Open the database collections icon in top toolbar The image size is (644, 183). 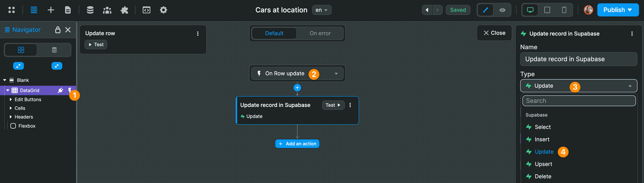point(90,10)
